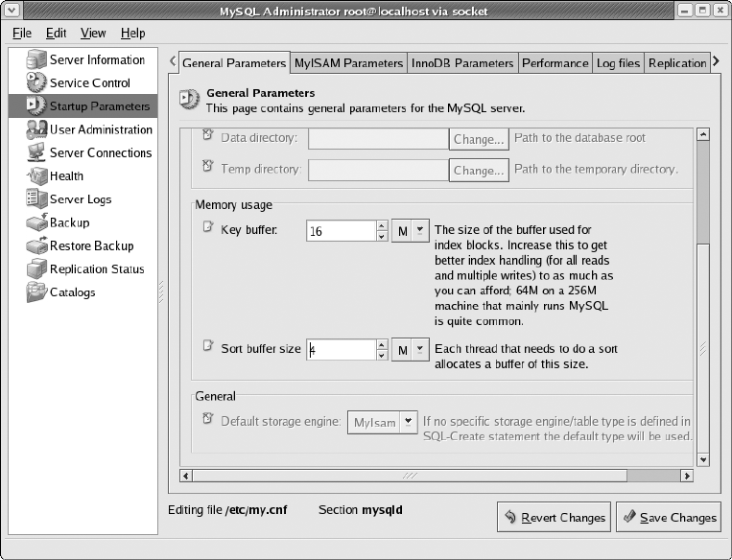
Task: Open Server Information icon in sidebar
Action: pos(36,59)
